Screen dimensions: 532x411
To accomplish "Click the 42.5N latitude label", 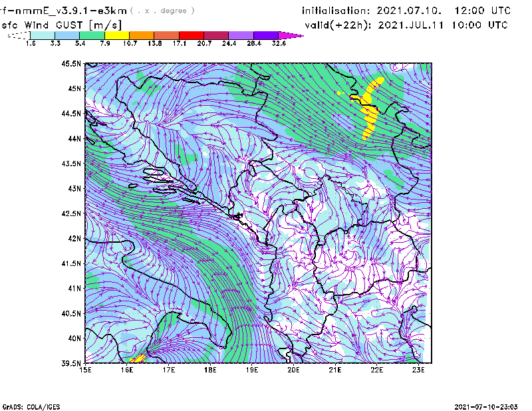I will click(x=71, y=213).
